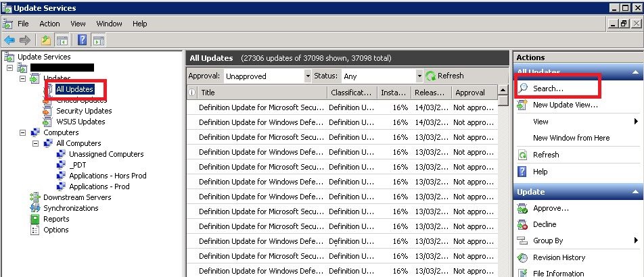Click the Help icon in Actions pane
This screenshot has height=277, width=644.
point(522,172)
